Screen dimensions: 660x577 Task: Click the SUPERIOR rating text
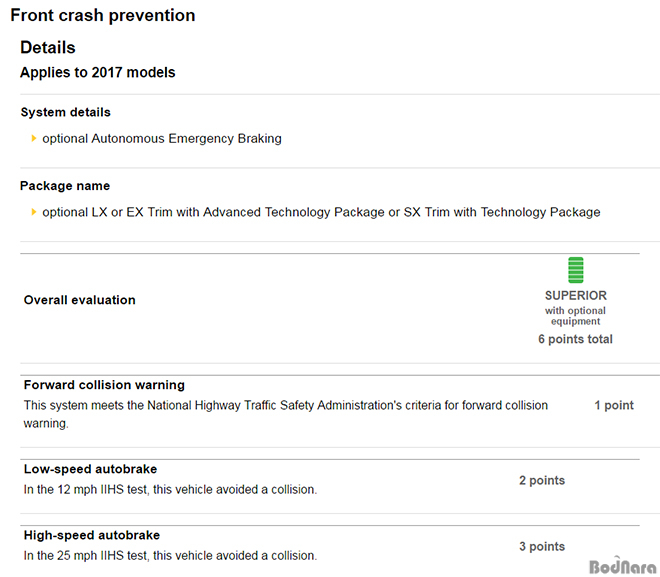[x=576, y=295]
